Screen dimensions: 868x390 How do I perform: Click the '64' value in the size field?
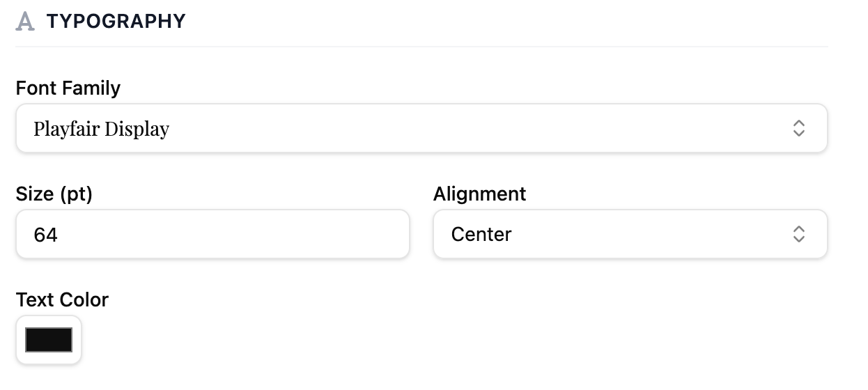45,235
